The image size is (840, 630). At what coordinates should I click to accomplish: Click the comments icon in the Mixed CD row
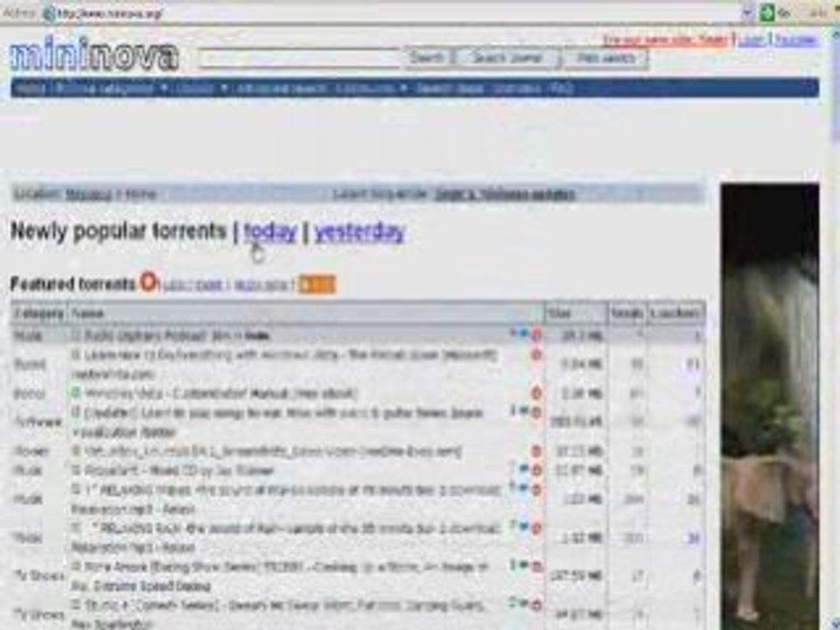click(x=523, y=469)
